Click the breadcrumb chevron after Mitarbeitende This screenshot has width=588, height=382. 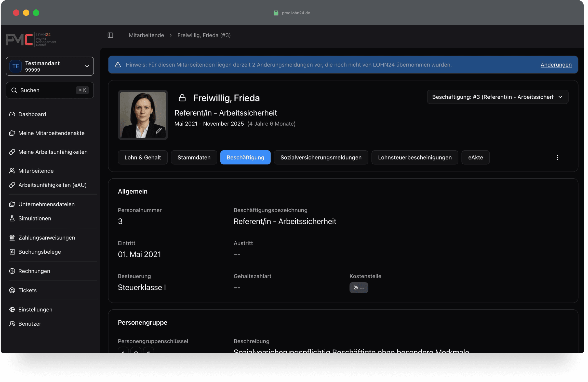click(171, 35)
